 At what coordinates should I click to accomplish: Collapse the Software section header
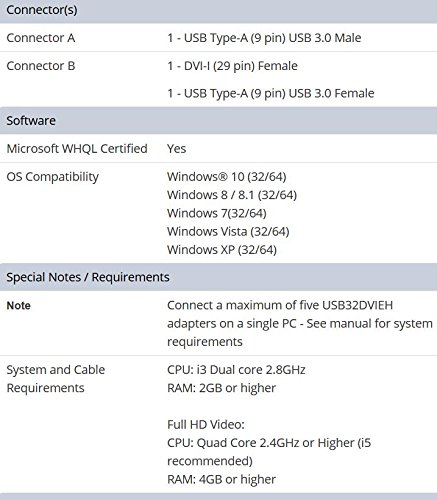(218, 121)
